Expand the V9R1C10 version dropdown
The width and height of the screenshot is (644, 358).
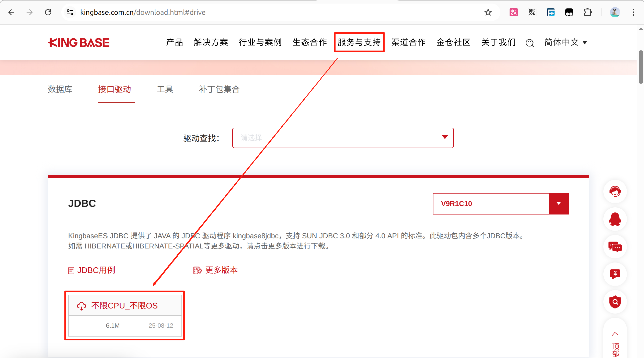pos(559,204)
